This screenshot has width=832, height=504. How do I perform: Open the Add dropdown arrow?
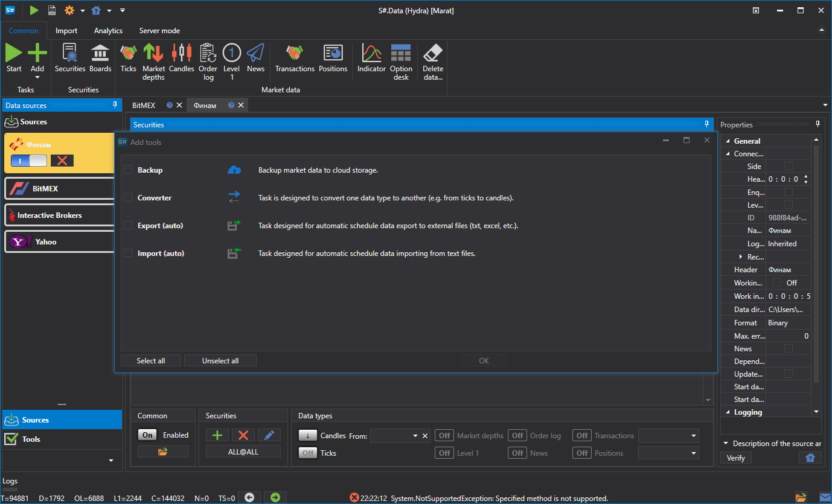(x=37, y=77)
